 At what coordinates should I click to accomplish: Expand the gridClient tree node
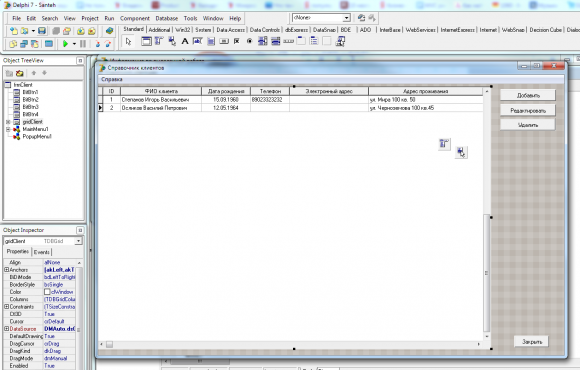pyautogui.click(x=8, y=122)
